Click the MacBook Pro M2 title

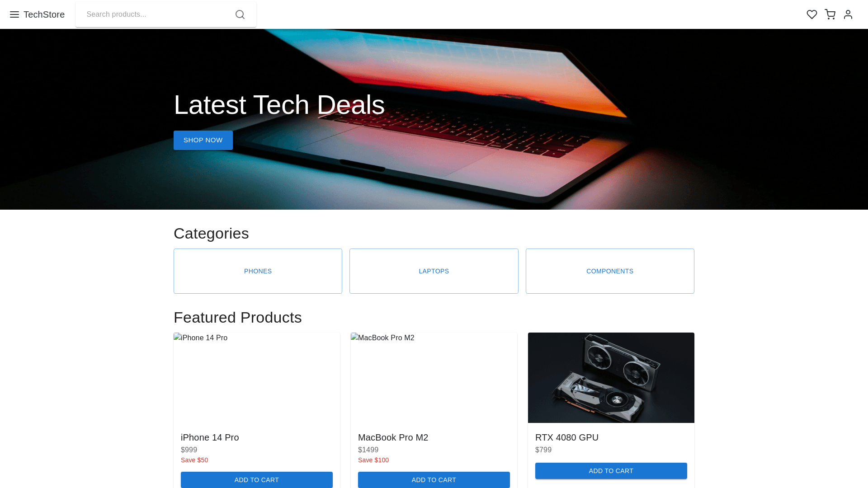393,437
